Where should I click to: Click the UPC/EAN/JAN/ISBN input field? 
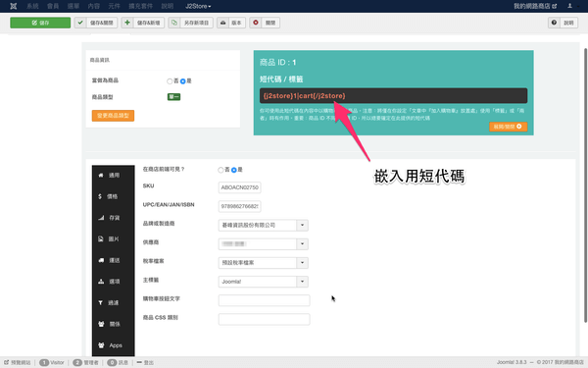click(240, 206)
